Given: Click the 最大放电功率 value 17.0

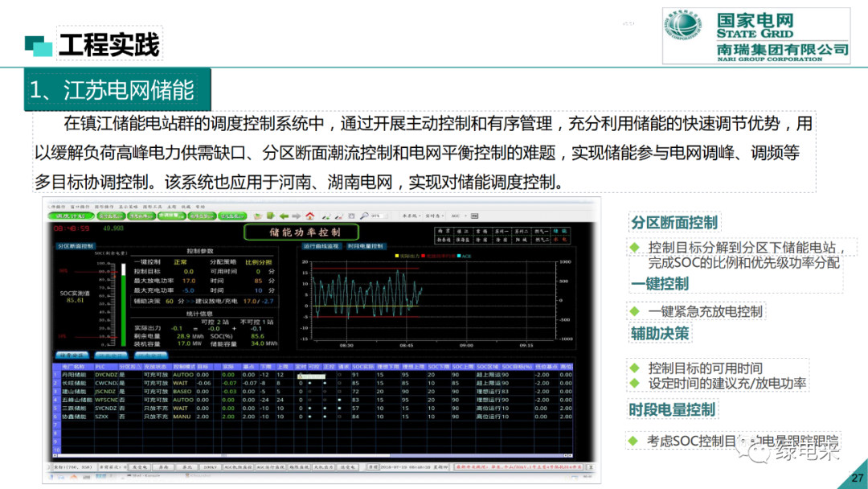Looking at the screenshot, I should pos(189,281).
